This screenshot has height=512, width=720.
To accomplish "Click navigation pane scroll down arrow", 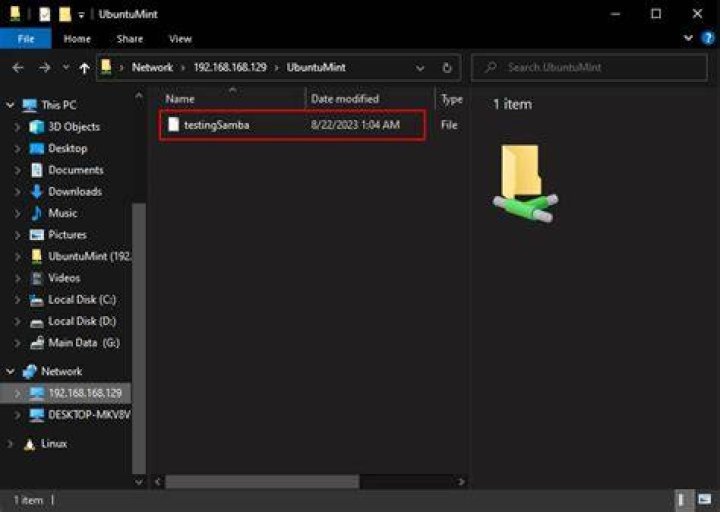I will pos(139,482).
